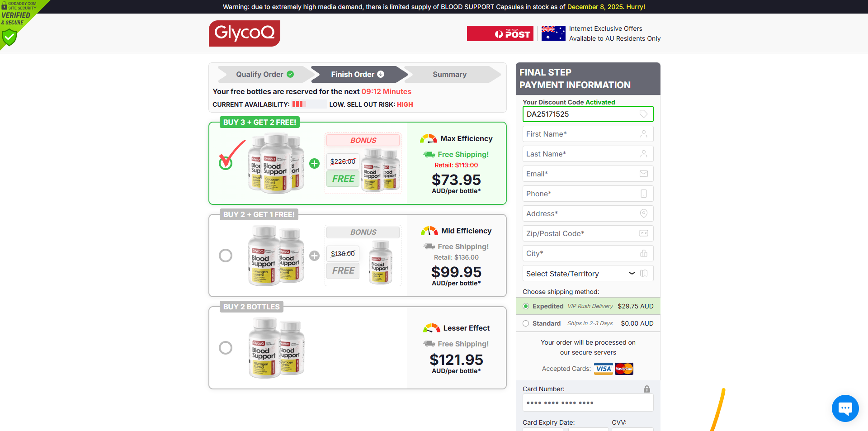Click the current availability stock bar
The width and height of the screenshot is (868, 431).
(309, 104)
